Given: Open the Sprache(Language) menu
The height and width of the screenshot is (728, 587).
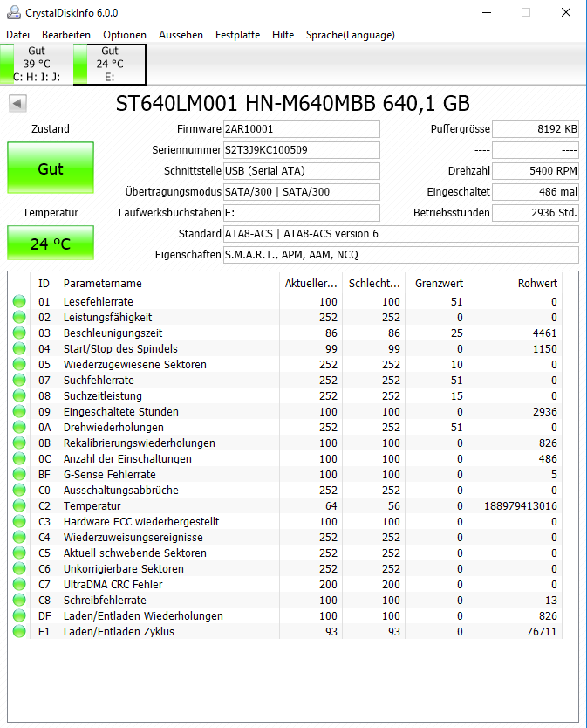Looking at the screenshot, I should pos(351,35).
